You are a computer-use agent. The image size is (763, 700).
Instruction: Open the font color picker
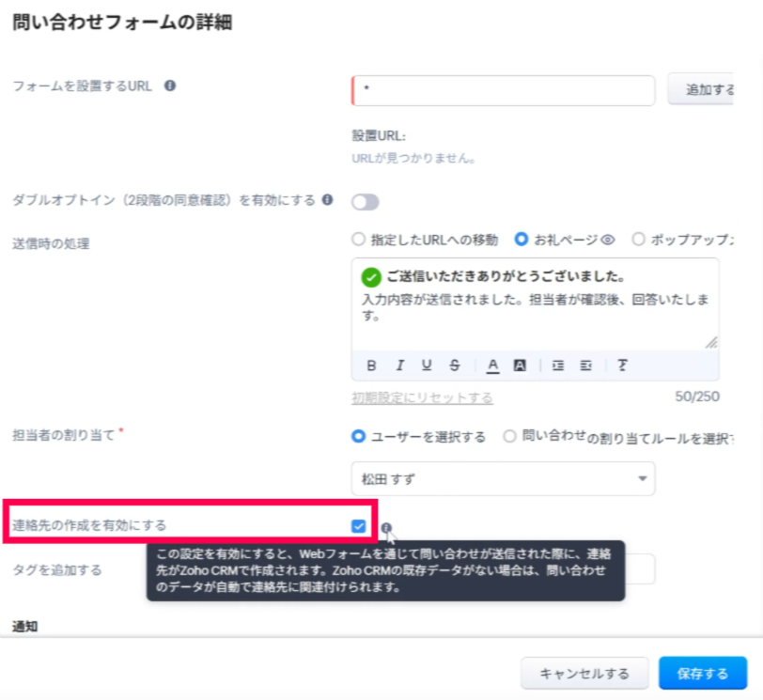pos(493,366)
